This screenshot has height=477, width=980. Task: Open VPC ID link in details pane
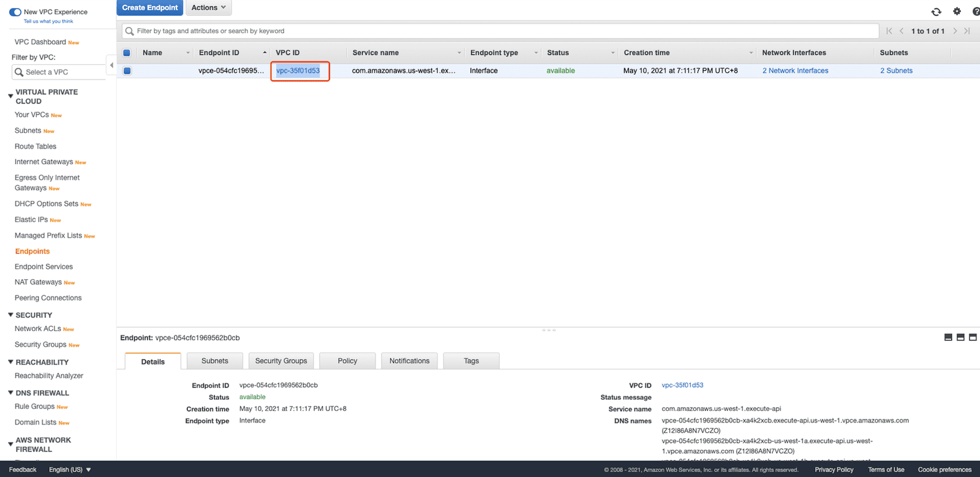(682, 385)
